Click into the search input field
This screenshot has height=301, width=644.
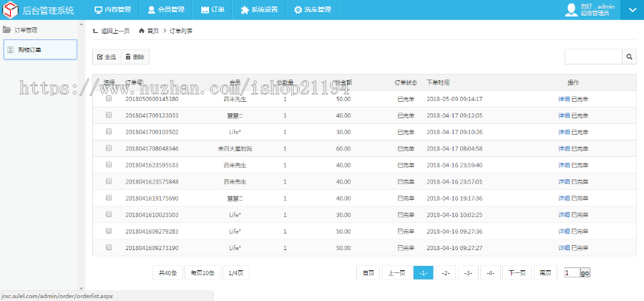pyautogui.click(x=593, y=57)
